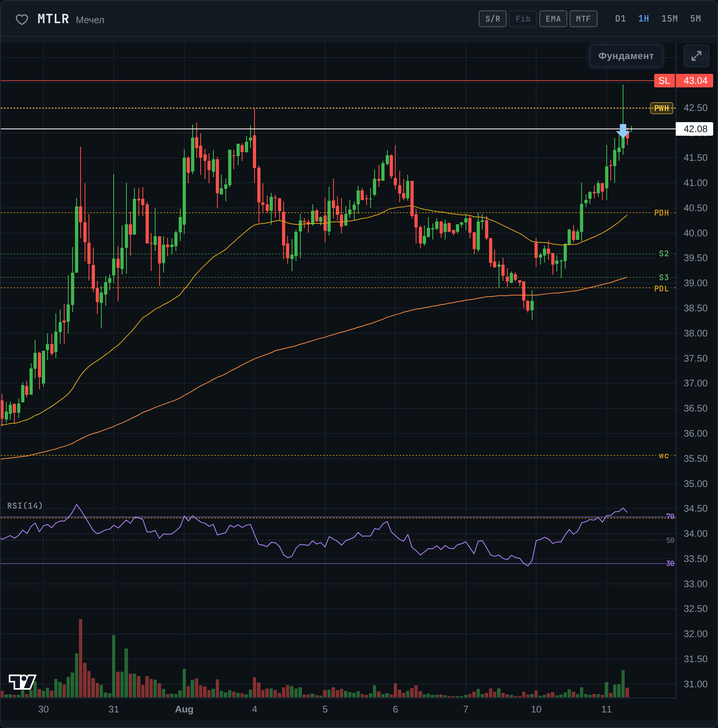
Task: Click the blue signal arrow marker
Action: [x=623, y=131]
